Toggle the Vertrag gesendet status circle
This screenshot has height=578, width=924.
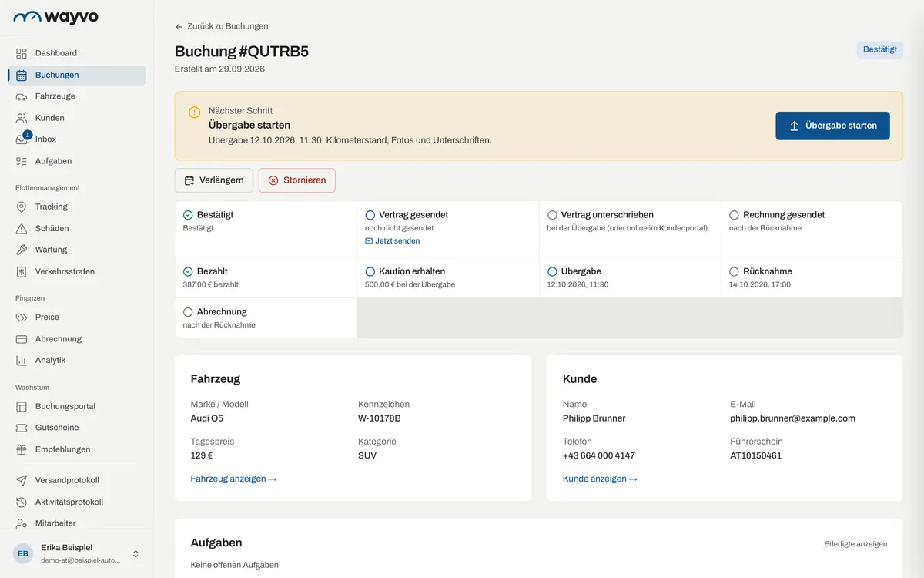click(x=370, y=215)
